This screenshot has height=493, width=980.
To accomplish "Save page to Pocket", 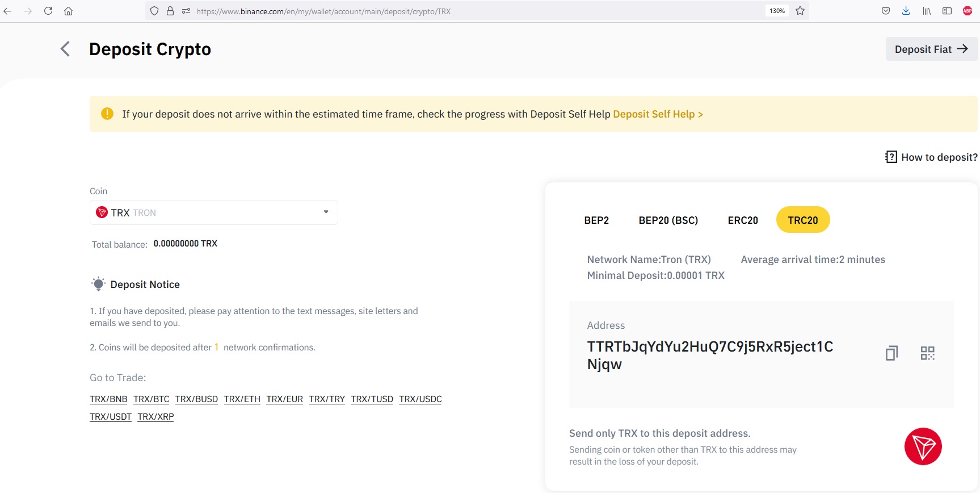I will tap(886, 11).
